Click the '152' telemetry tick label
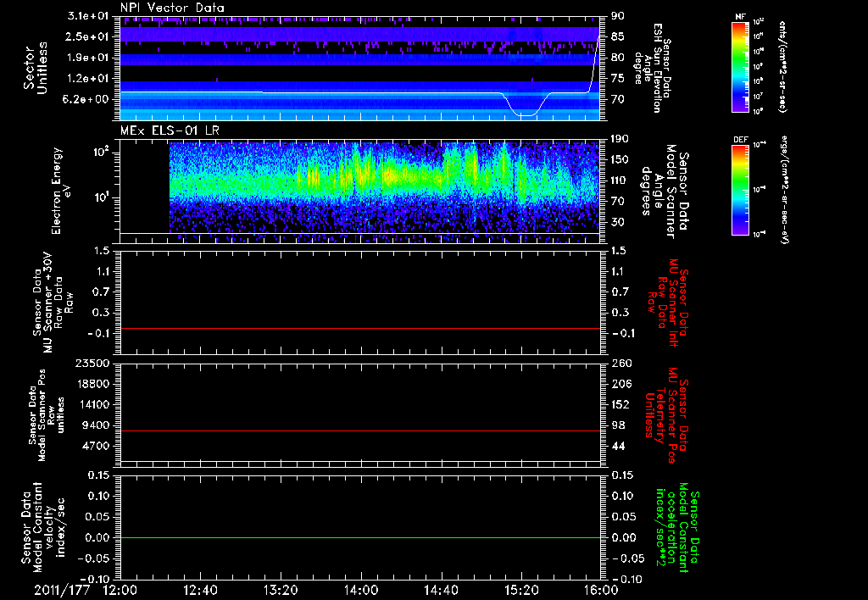Screen dimensions: 868x600 [621, 404]
